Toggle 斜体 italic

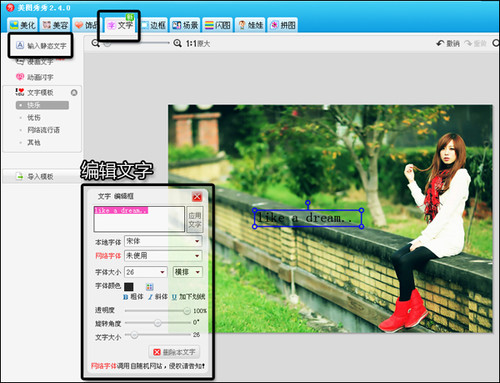click(x=158, y=297)
